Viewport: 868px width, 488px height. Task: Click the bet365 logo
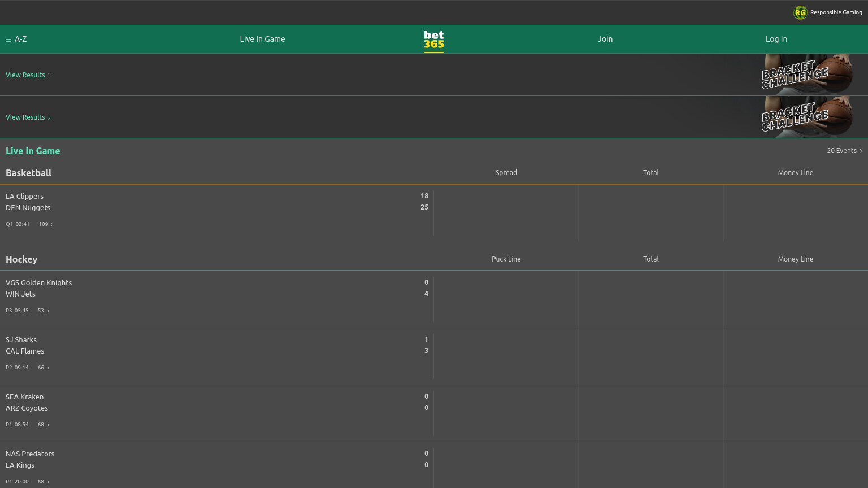point(434,40)
